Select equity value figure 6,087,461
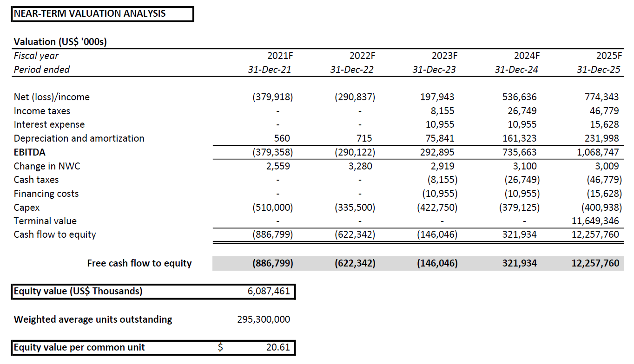This screenshot has width=634, height=364. 269,291
